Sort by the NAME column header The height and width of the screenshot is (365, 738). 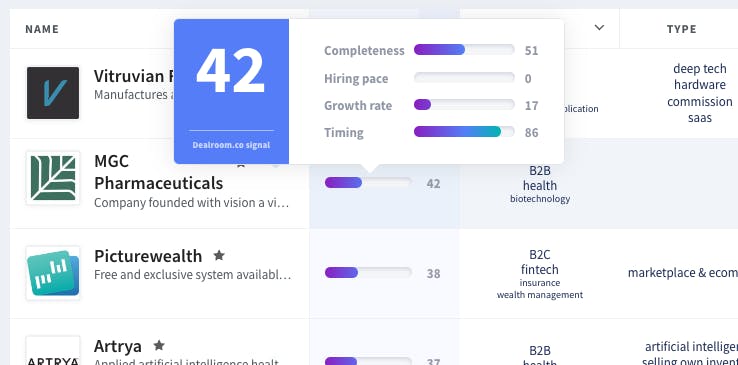click(42, 29)
